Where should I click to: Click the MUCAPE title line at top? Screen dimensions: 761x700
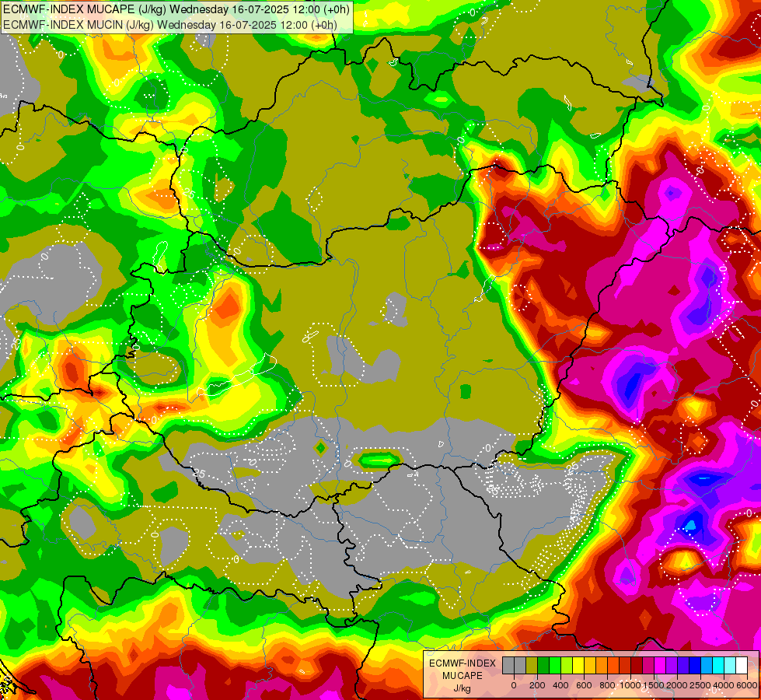click(x=176, y=9)
